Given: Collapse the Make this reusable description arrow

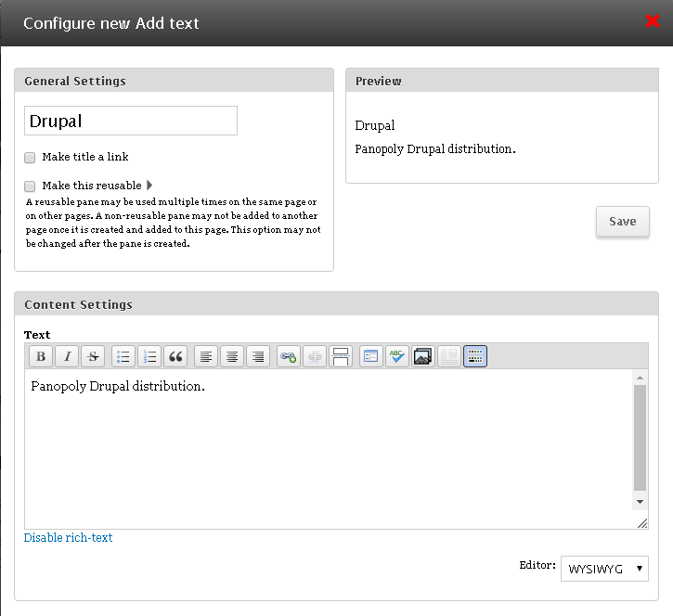Looking at the screenshot, I should [149, 186].
